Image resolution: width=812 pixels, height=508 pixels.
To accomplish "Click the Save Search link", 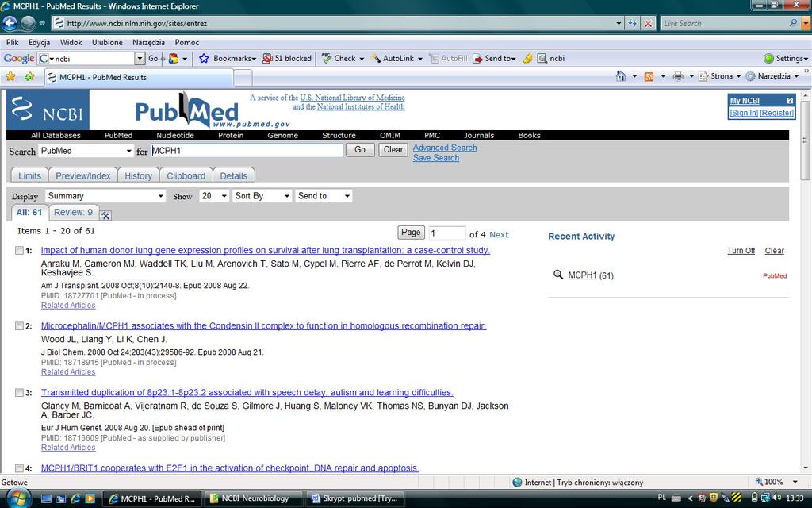I will 436,158.
